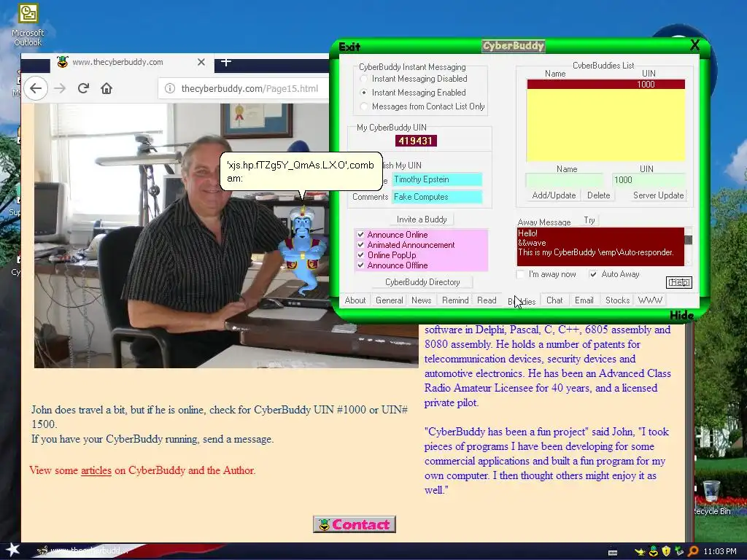Switch to the Remind tab
747x560 pixels.
tap(455, 300)
